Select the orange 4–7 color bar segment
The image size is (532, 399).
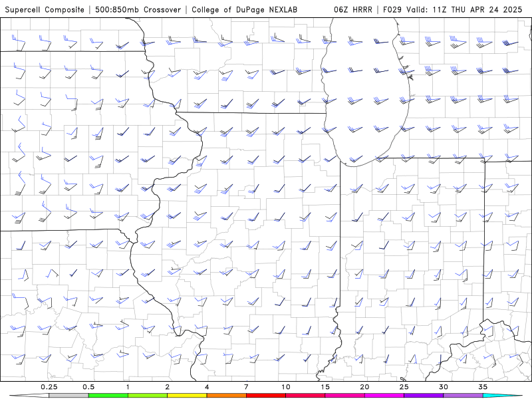click(x=226, y=396)
